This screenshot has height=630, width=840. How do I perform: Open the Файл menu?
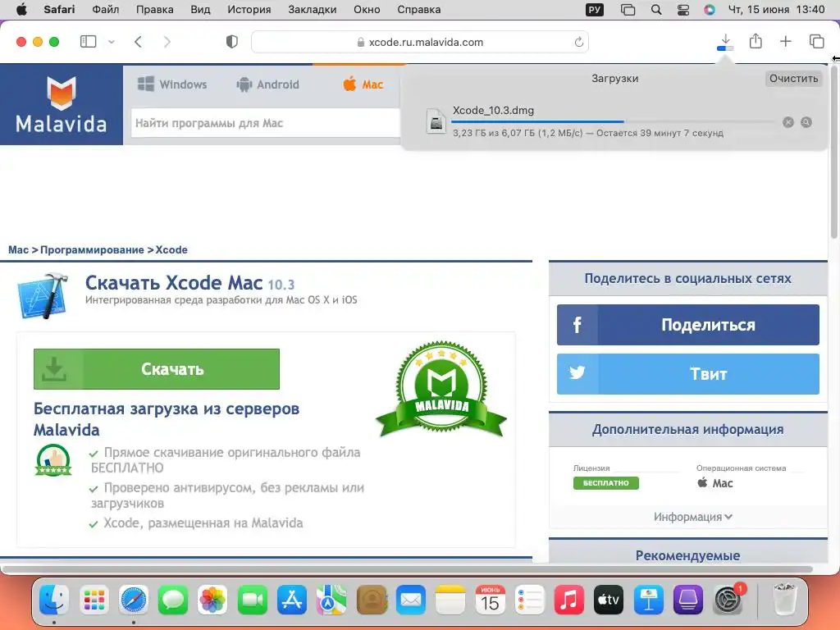pos(106,10)
